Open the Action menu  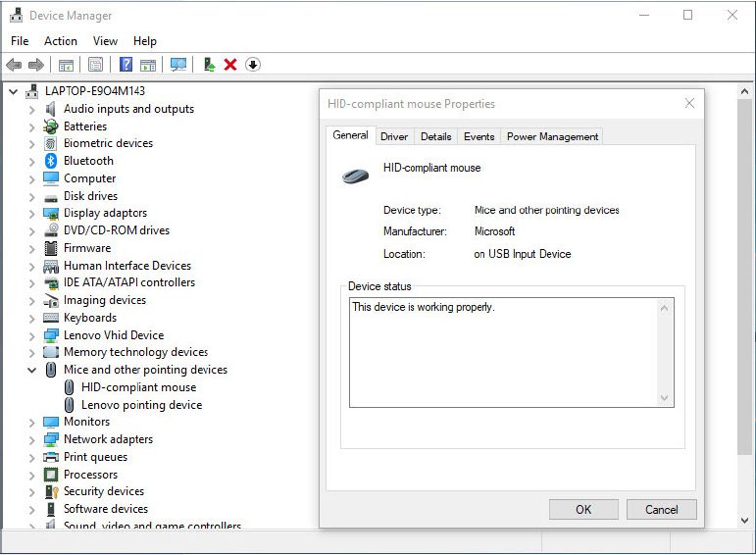tap(60, 41)
